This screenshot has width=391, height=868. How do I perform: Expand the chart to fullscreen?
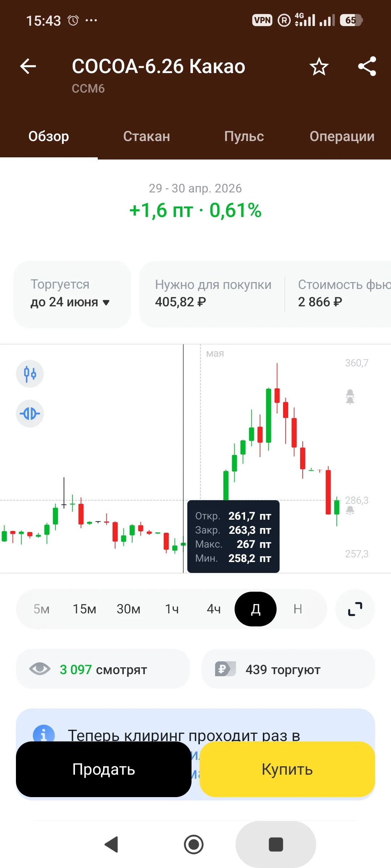pos(355,609)
